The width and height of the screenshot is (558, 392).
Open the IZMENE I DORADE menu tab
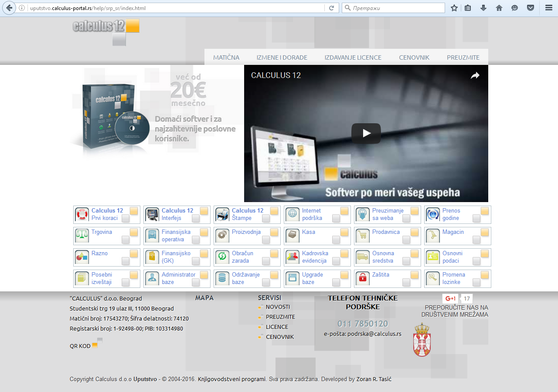click(x=282, y=57)
